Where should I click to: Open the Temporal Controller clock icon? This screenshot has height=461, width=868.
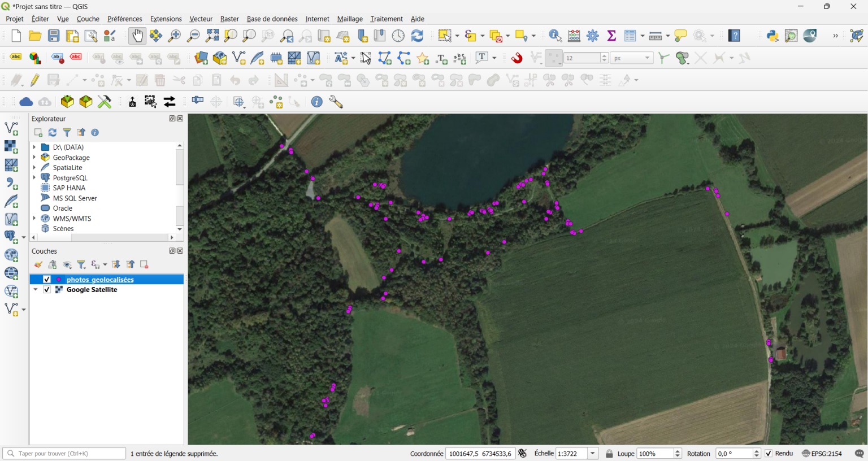tap(398, 35)
